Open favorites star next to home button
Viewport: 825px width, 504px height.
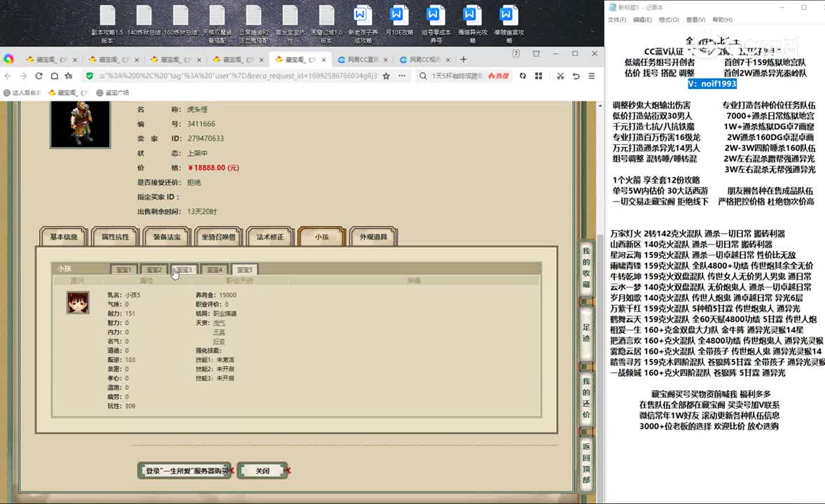[69, 76]
